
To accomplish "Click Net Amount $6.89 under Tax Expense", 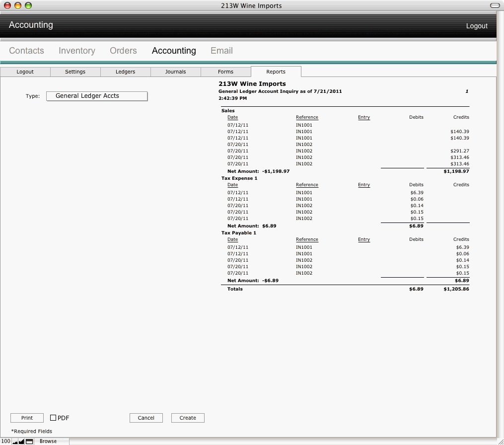I will tap(252, 225).
